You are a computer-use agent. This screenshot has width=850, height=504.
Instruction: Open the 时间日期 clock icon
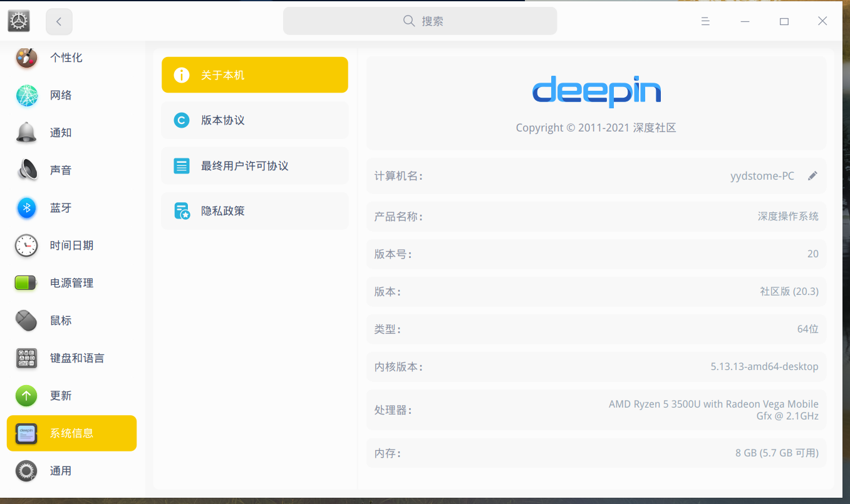click(26, 245)
